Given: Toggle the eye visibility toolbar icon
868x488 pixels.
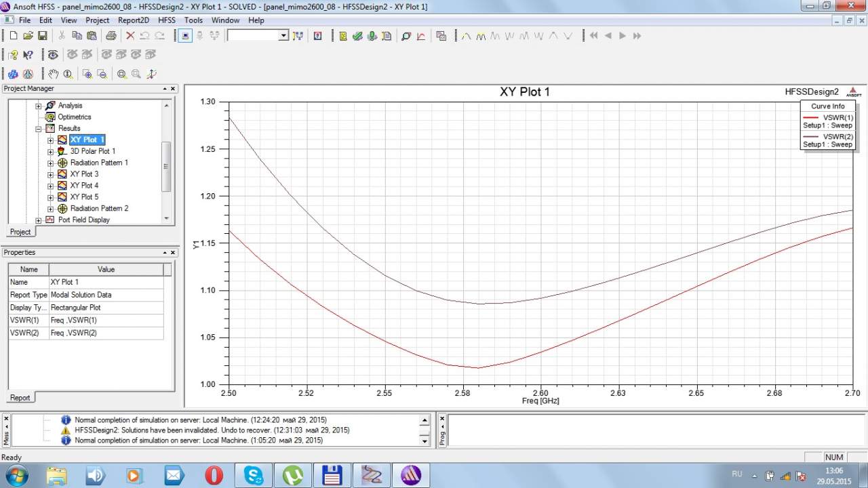Looking at the screenshot, I should tap(53, 55).
